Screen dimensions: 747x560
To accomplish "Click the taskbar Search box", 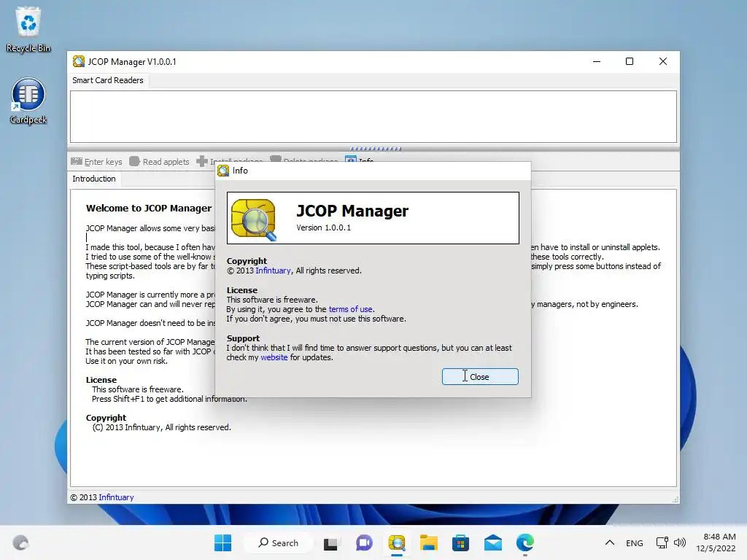I will point(279,542).
